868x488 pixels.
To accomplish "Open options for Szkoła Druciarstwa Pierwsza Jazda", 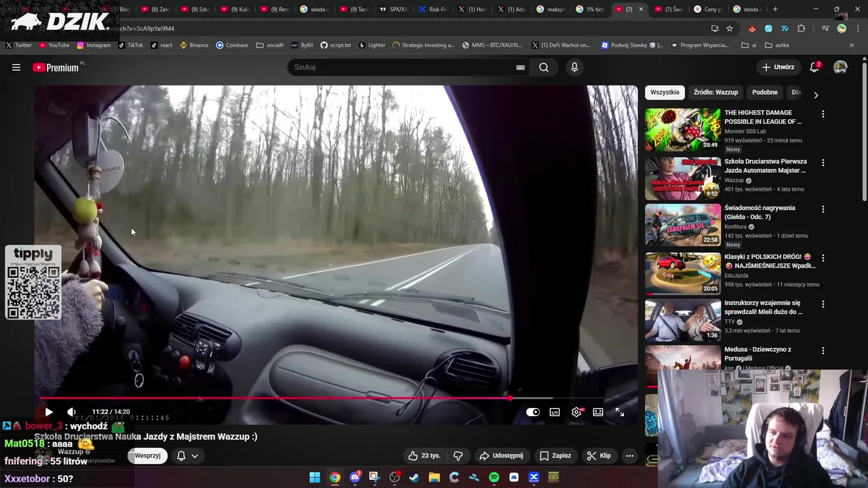I will [823, 163].
